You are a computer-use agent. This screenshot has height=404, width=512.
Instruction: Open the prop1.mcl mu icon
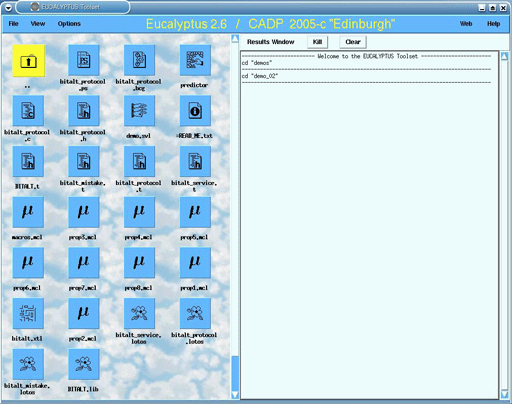pyautogui.click(x=195, y=263)
